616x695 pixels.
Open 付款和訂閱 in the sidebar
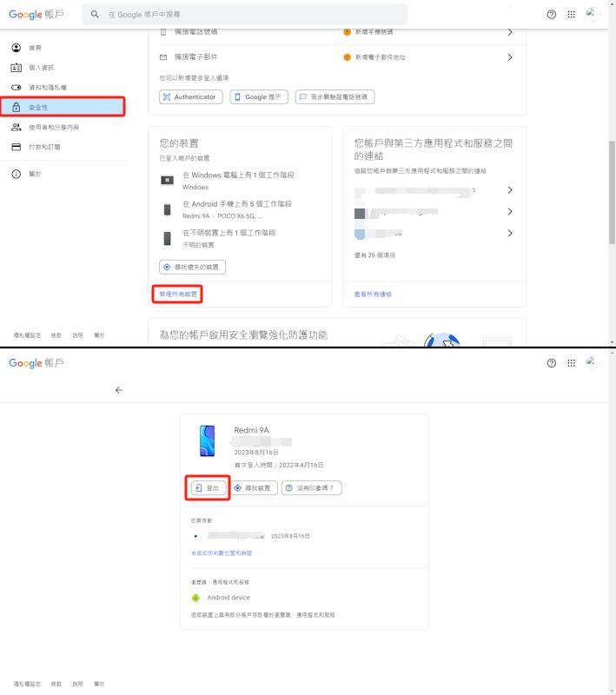pyautogui.click(x=44, y=147)
